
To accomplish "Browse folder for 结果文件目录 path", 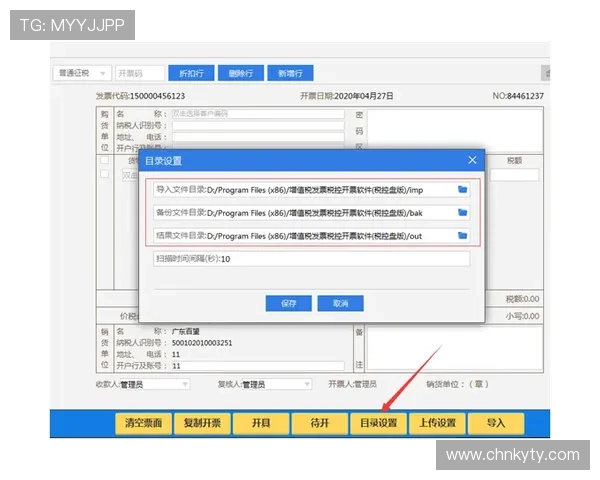I will tap(462, 235).
